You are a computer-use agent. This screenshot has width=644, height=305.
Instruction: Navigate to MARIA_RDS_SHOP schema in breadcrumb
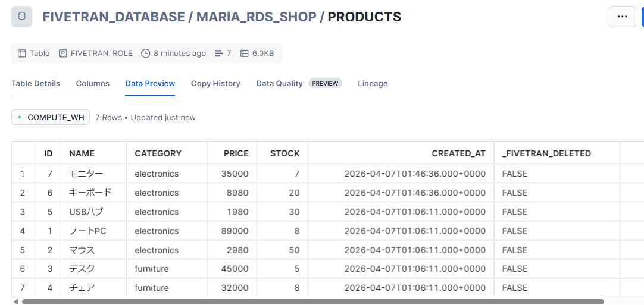click(x=256, y=17)
